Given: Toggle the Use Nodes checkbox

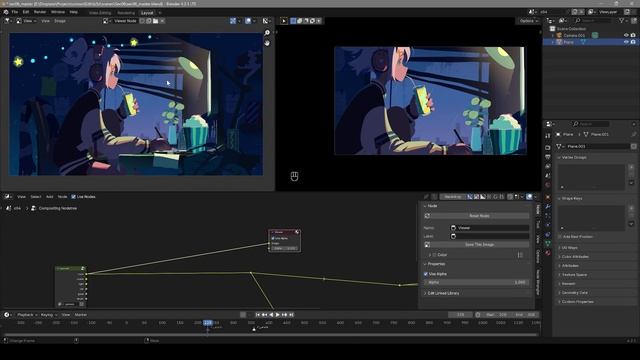Looking at the screenshot, I should click(x=73, y=197).
